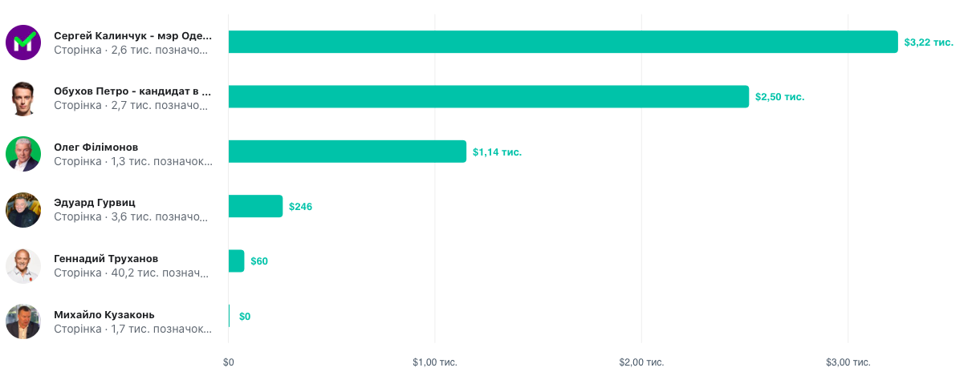Image resolution: width=980 pixels, height=388 pixels.
Task: Open Эдуард Гурвиц's profile picture
Action: coord(23,209)
